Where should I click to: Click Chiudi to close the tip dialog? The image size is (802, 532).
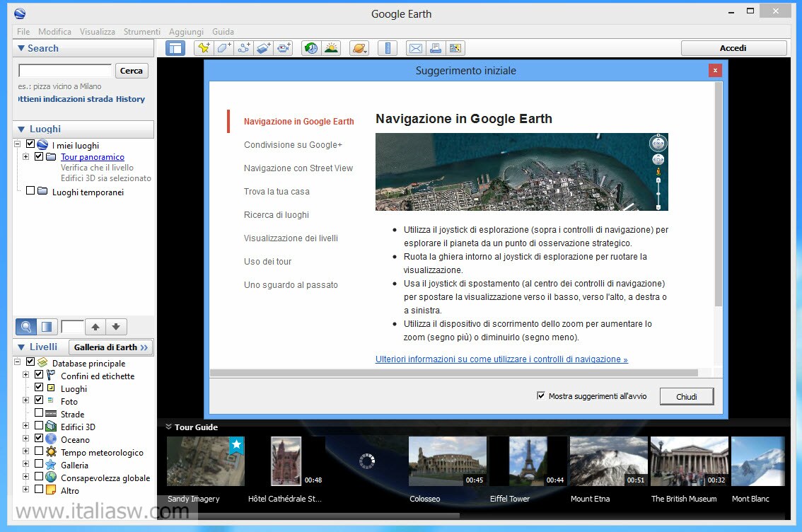click(687, 396)
